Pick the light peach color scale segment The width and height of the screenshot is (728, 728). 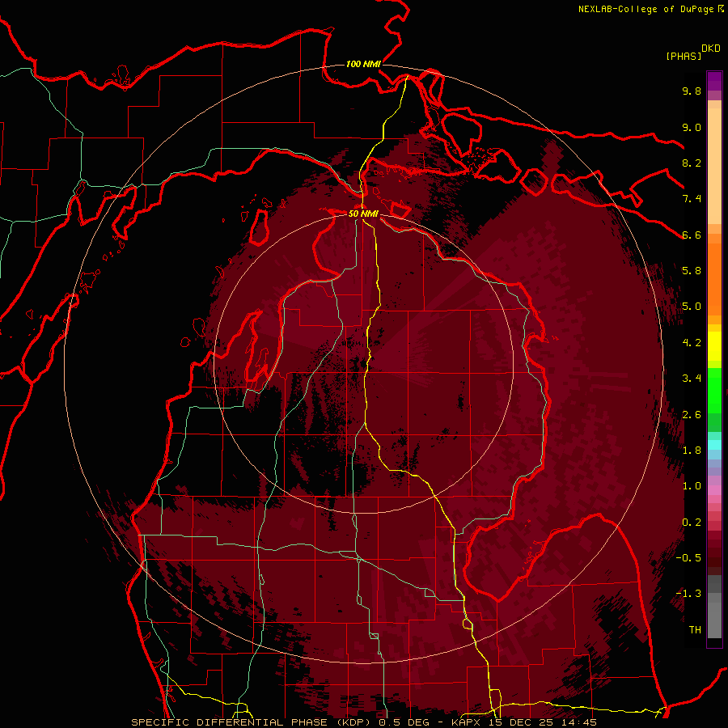pos(714,166)
